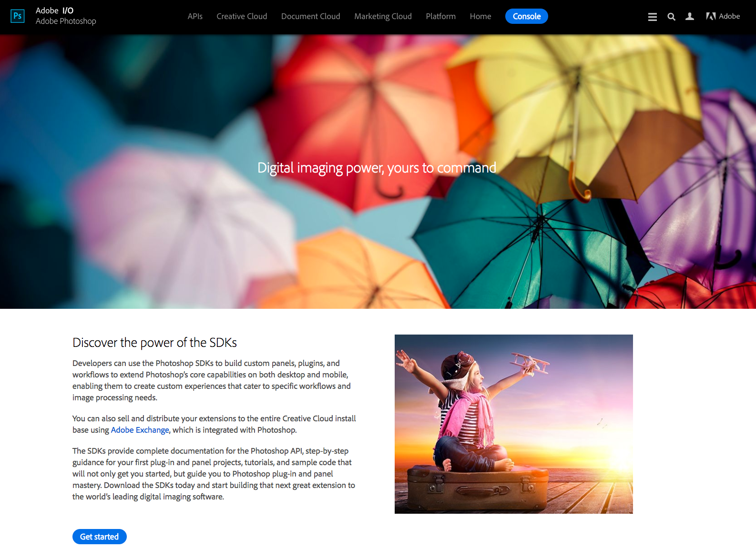
Task: Navigate to Home in the top bar
Action: [x=480, y=16]
